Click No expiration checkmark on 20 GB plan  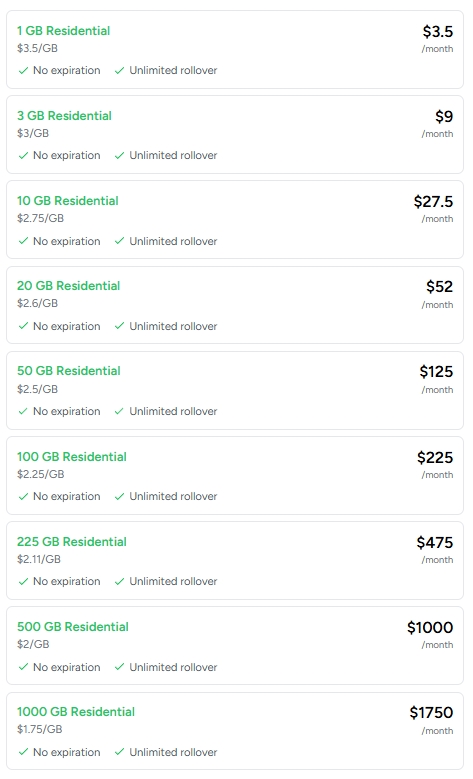23,326
